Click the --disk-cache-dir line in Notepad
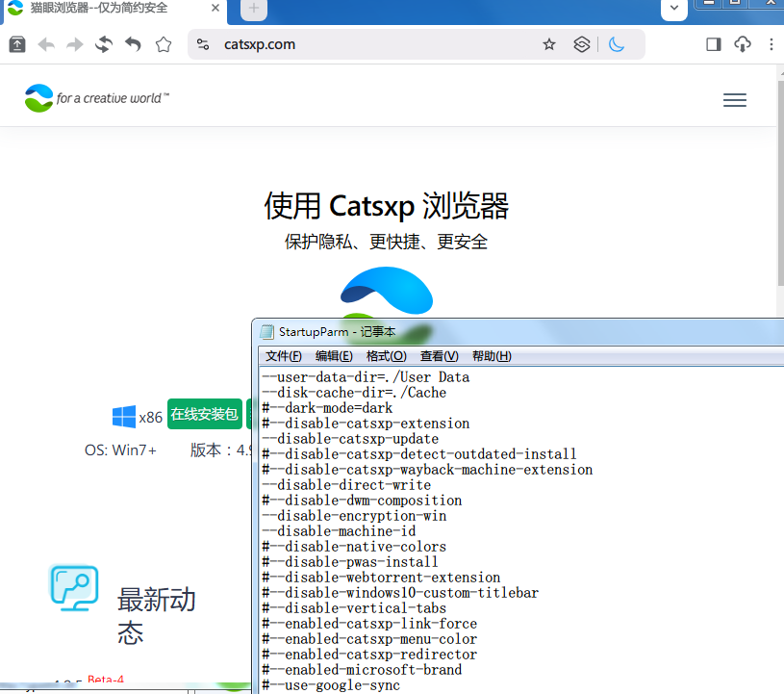This screenshot has width=784, height=694. click(354, 393)
